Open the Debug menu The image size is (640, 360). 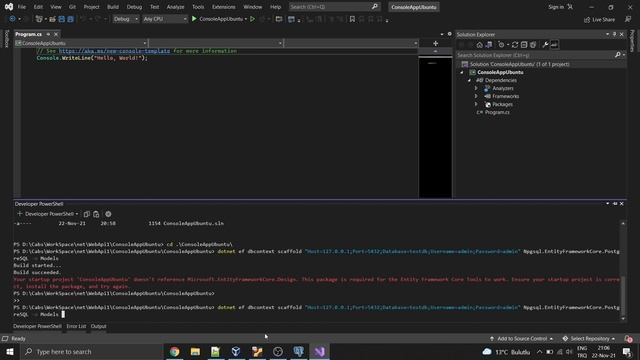134,7
